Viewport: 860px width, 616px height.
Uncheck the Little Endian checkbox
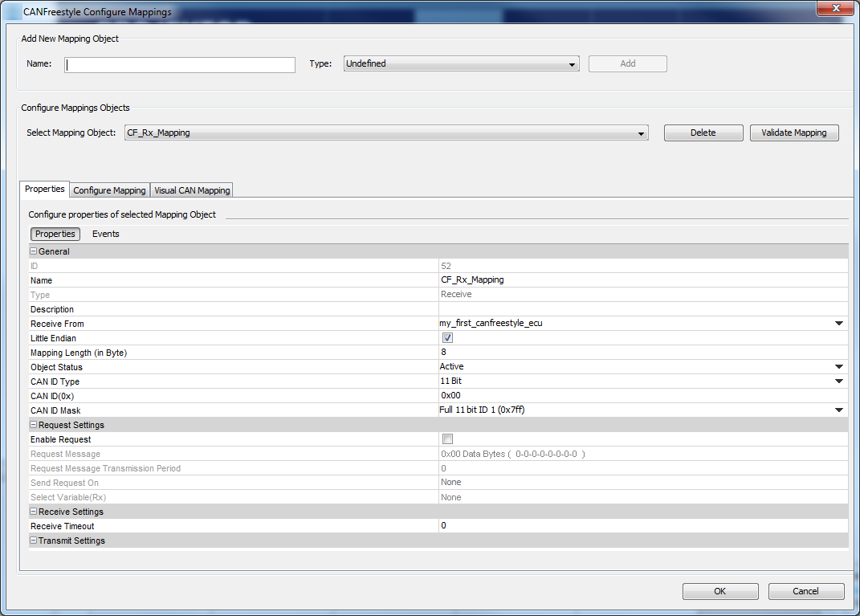pyautogui.click(x=447, y=338)
